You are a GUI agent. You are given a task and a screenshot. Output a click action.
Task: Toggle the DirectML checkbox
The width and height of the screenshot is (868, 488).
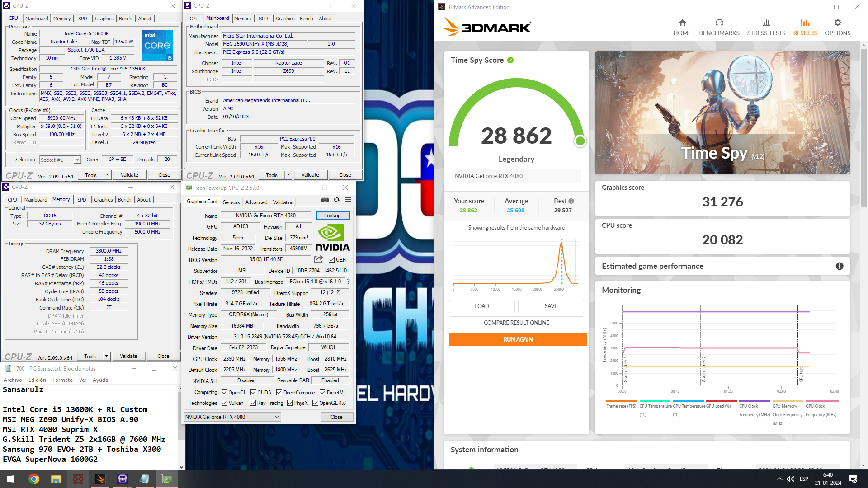coord(322,392)
